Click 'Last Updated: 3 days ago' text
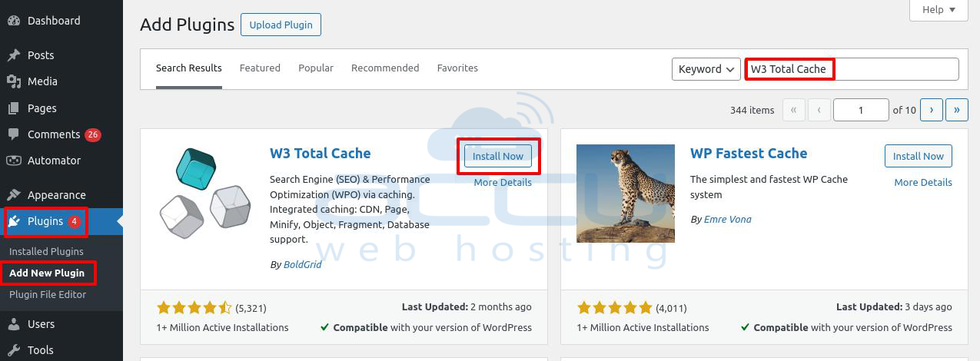The height and width of the screenshot is (361, 980). pyautogui.click(x=894, y=306)
